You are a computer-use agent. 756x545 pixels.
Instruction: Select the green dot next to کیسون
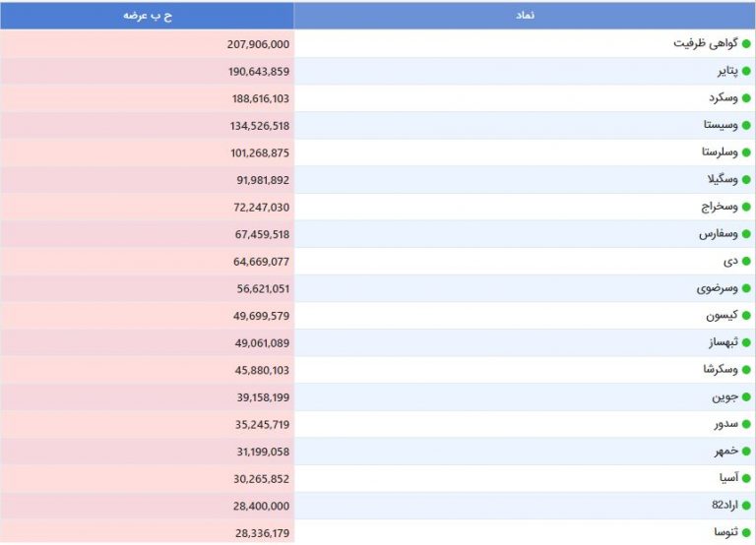pyautogui.click(x=746, y=316)
